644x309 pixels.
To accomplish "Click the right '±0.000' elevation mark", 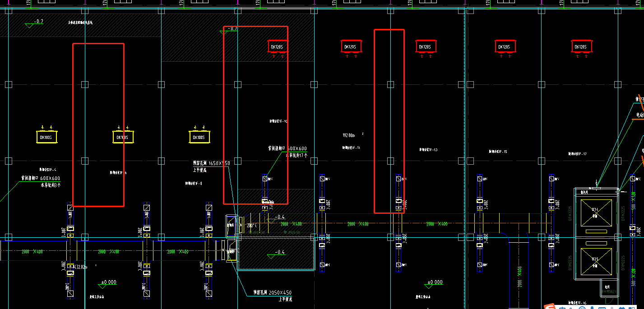I will (x=434, y=283).
